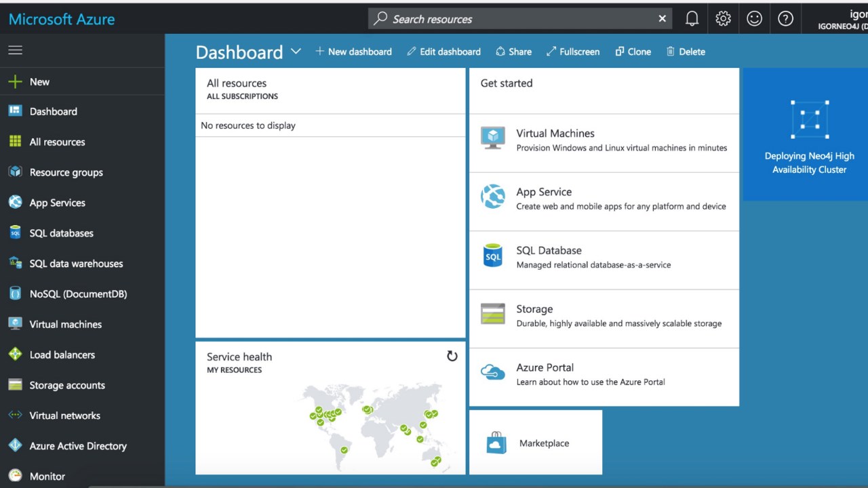Toggle the hamburger sidebar menu
Image resolution: width=868 pixels, height=488 pixels.
[x=15, y=50]
